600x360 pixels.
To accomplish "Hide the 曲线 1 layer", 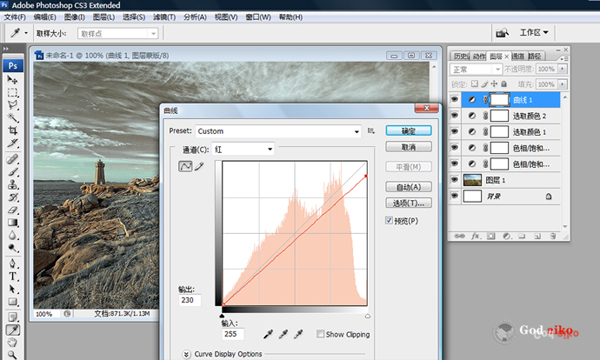I will click(455, 99).
